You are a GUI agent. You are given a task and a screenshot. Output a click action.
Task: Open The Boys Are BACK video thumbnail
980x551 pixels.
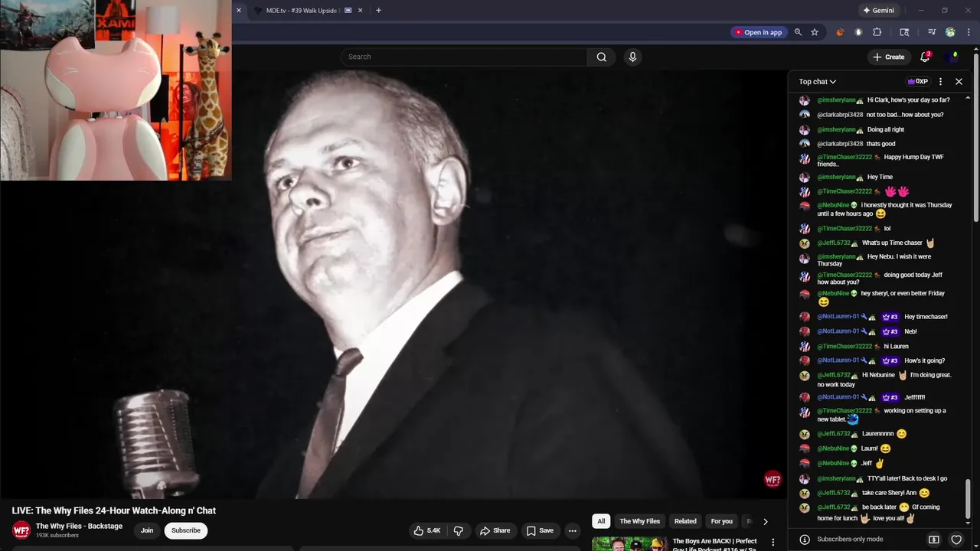pyautogui.click(x=629, y=543)
